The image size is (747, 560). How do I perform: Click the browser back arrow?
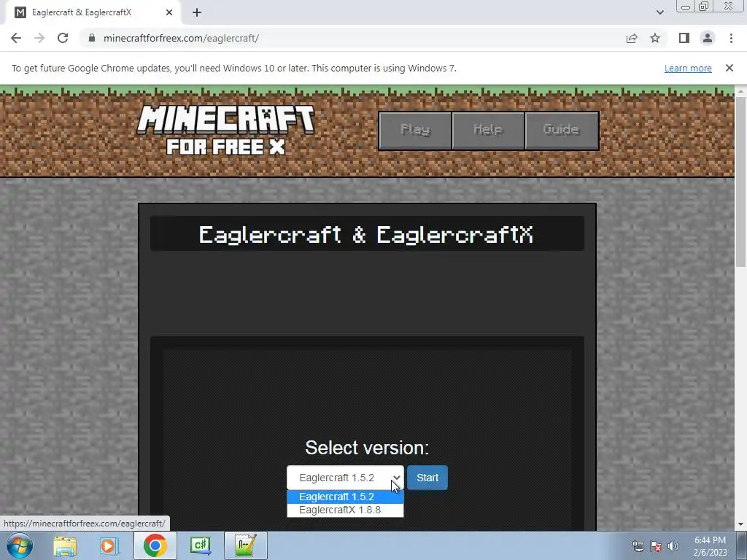pyautogui.click(x=16, y=38)
